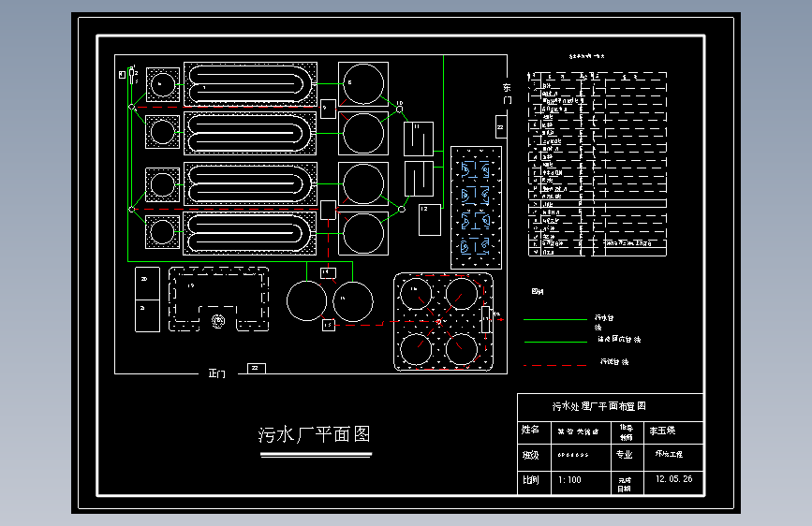Click the 指导教师 label cell
812x526 pixels.
627,432
